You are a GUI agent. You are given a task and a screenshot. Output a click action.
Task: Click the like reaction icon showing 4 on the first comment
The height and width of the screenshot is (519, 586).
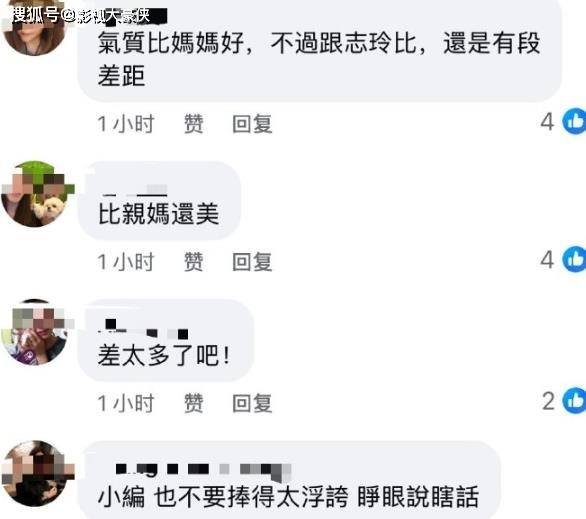[574, 121]
